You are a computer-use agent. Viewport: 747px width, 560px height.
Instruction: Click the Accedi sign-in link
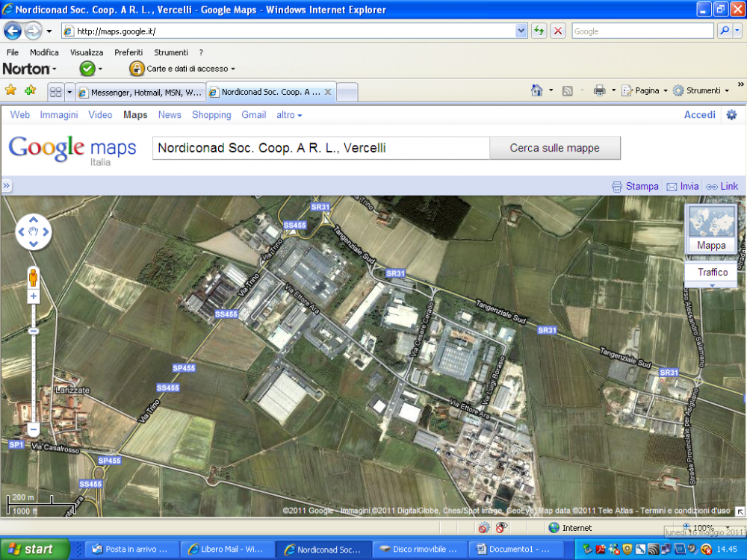click(699, 115)
